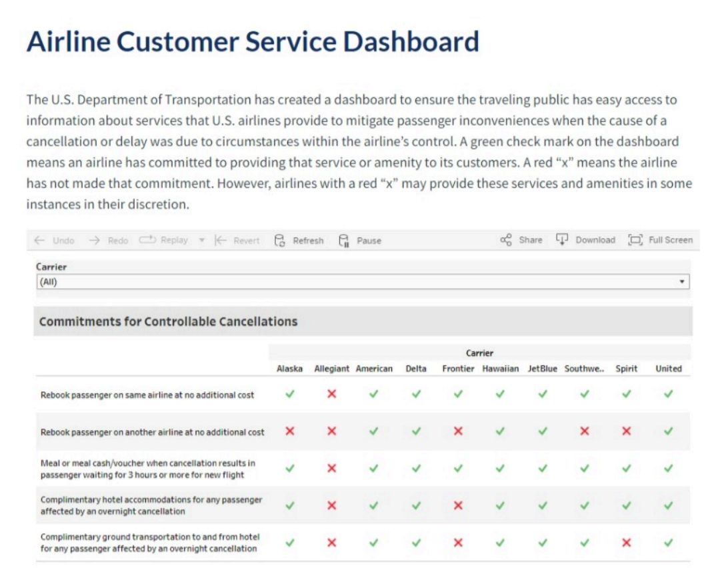
Task: Select the 'Meal or meal cash/voucher' row label
Action: point(147,469)
